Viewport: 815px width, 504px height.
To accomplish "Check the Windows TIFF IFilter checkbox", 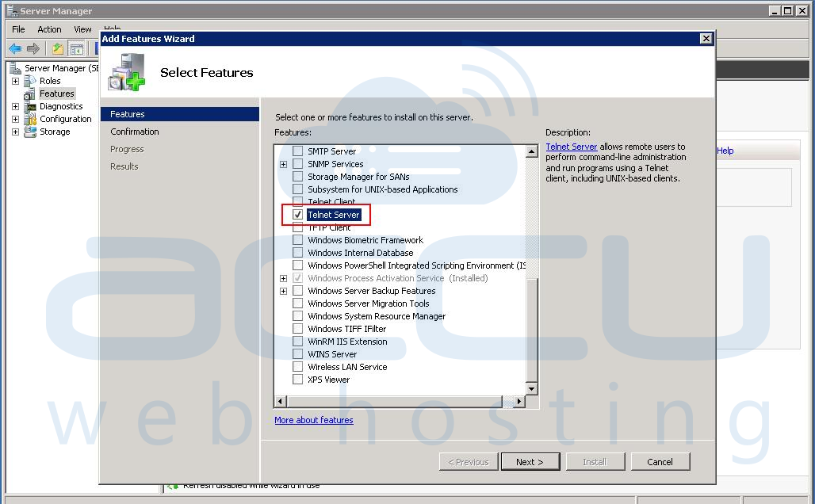I will click(x=298, y=329).
